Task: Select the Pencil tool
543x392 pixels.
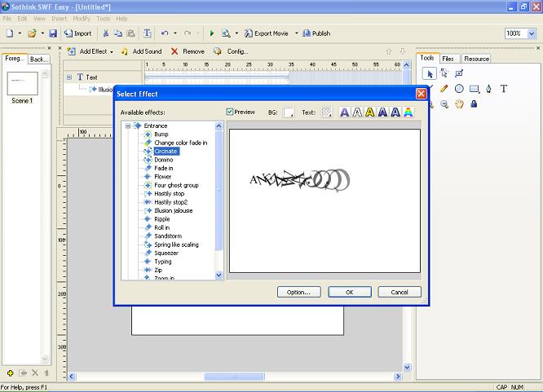Action: pyautogui.click(x=444, y=89)
